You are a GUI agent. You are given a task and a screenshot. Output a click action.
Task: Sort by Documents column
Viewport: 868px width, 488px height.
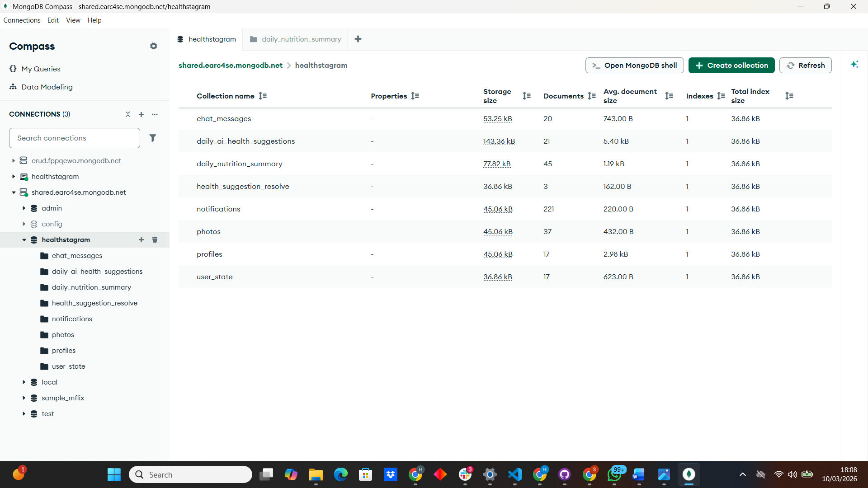click(591, 96)
